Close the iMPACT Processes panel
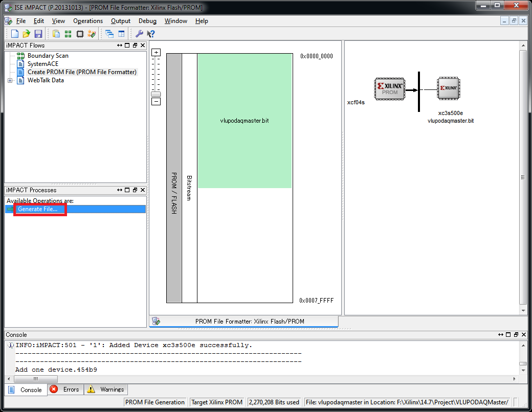Viewport: 532px width, 412px height. pos(143,190)
